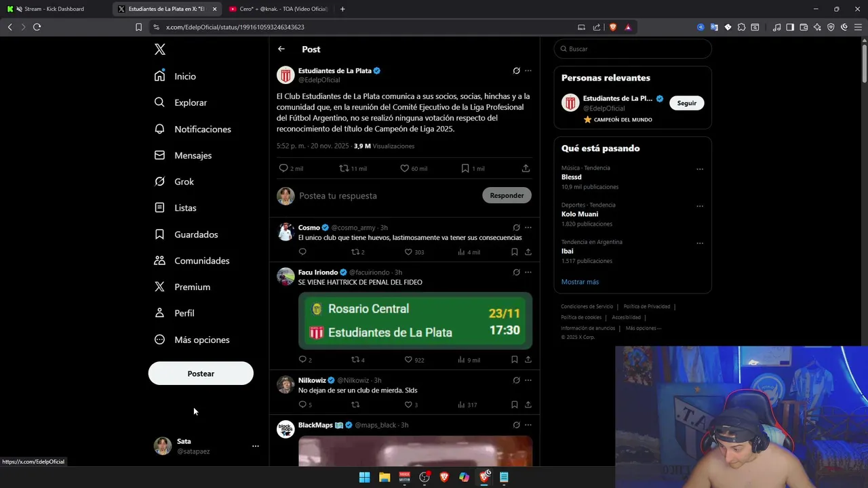Like Facu Iriondo's reply with 922 likes

click(408, 360)
